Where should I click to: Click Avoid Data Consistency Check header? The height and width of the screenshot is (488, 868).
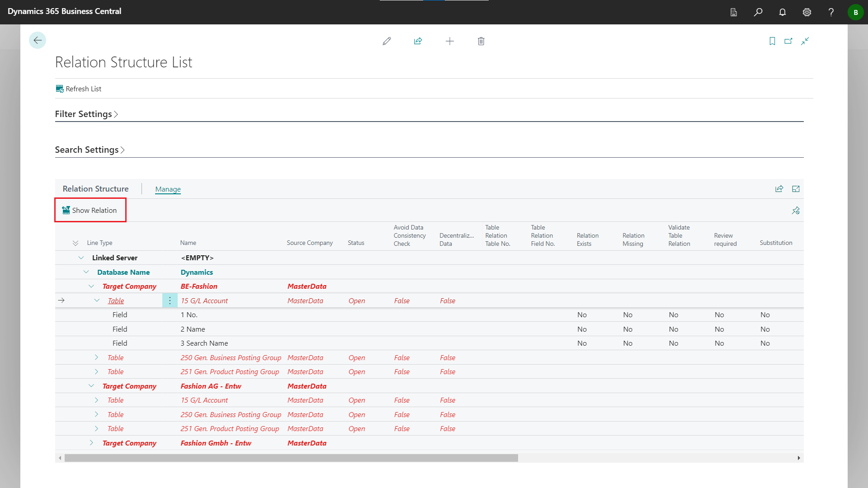pyautogui.click(x=410, y=235)
